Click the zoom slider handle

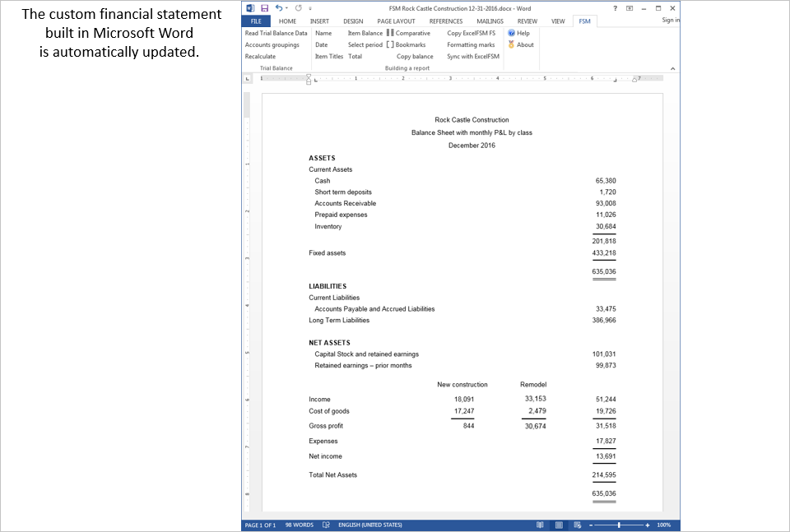point(619,525)
